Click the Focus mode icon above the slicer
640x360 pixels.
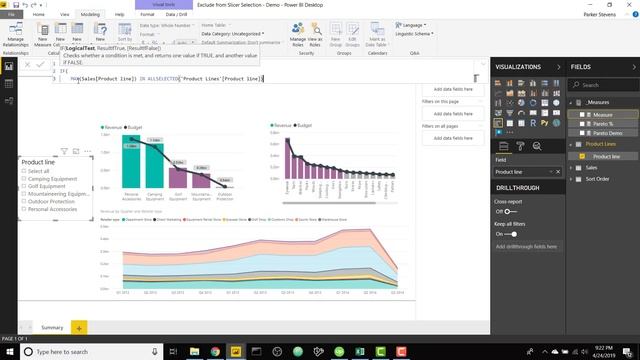[76, 151]
